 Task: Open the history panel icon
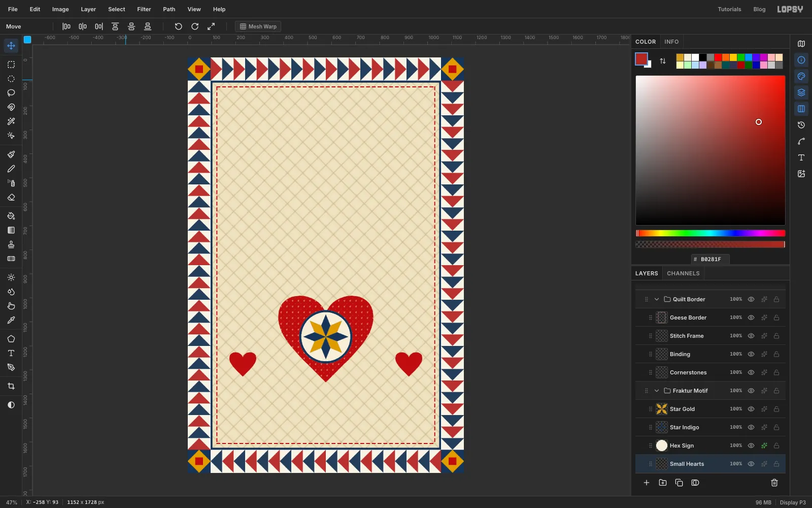coord(801,125)
